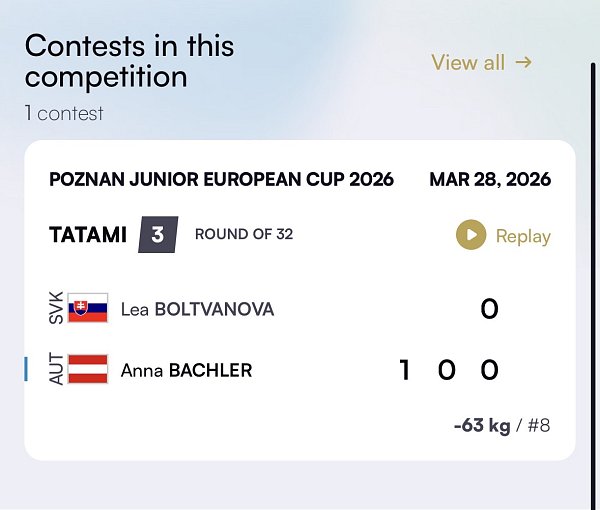Click the Replay play button icon
Screen dimensions: 600x510
click(471, 236)
